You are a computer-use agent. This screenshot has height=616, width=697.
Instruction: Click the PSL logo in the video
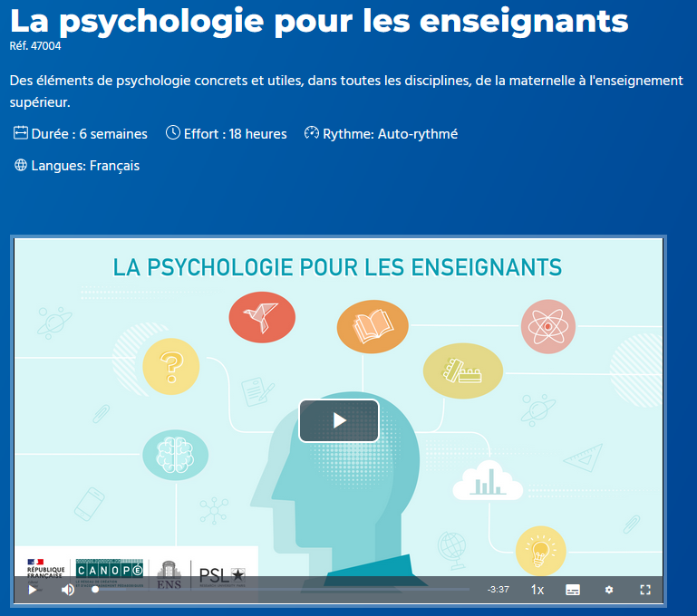click(222, 573)
